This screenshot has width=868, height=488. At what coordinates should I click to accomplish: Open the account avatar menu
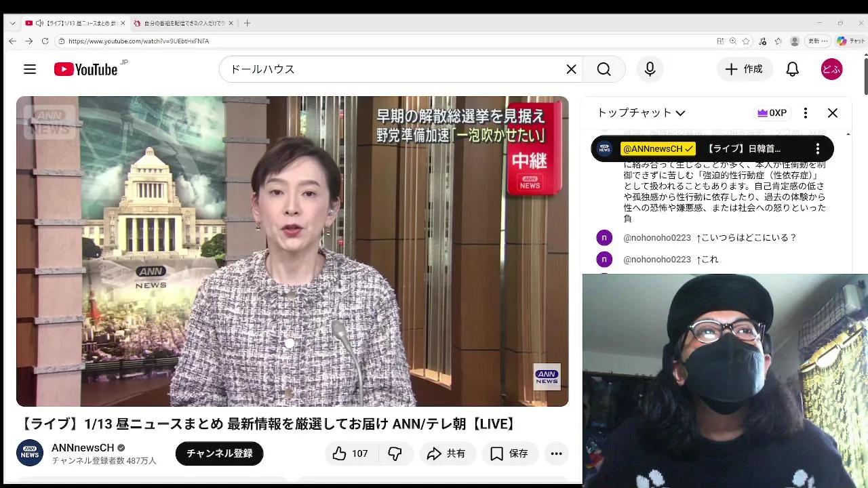click(831, 69)
